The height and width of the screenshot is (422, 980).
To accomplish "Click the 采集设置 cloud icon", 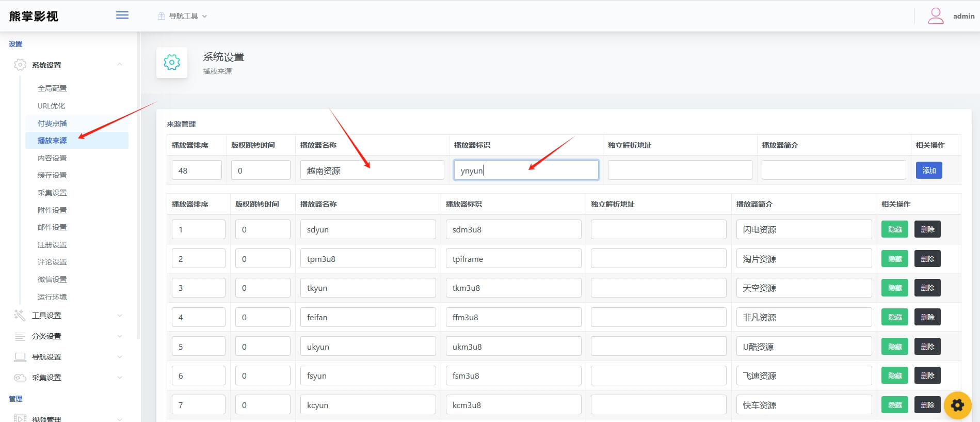I will (x=20, y=378).
